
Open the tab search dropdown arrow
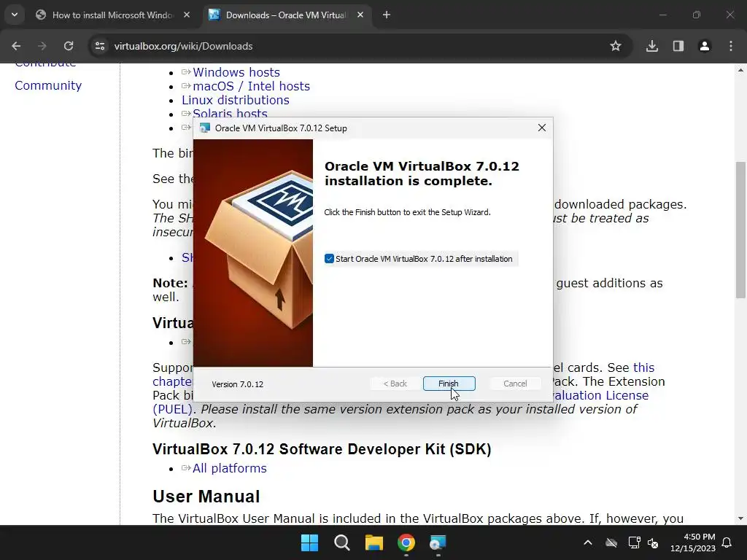tap(15, 15)
